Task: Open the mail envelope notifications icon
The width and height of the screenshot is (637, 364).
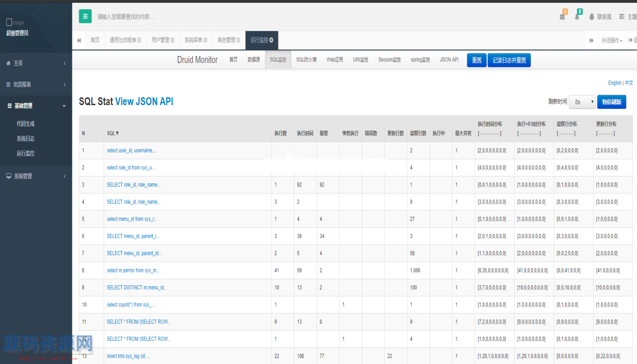Action: 563,16
